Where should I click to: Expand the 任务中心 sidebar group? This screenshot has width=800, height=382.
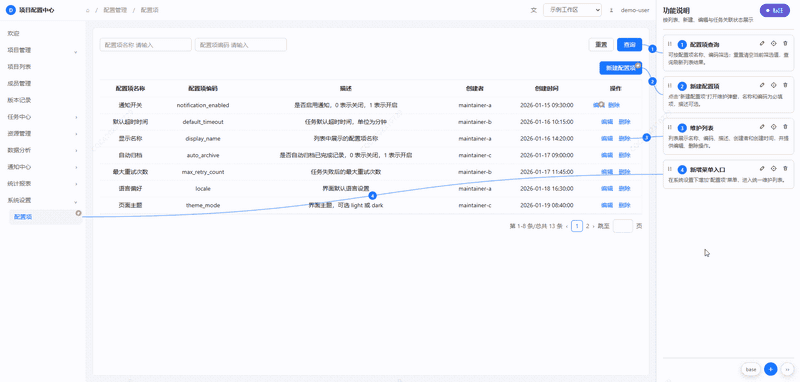point(76,117)
